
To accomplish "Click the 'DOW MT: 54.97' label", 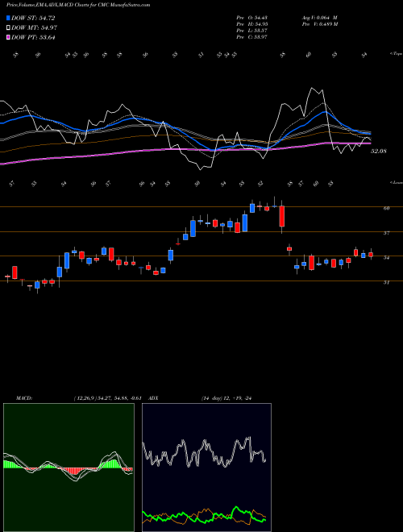I will [35, 28].
